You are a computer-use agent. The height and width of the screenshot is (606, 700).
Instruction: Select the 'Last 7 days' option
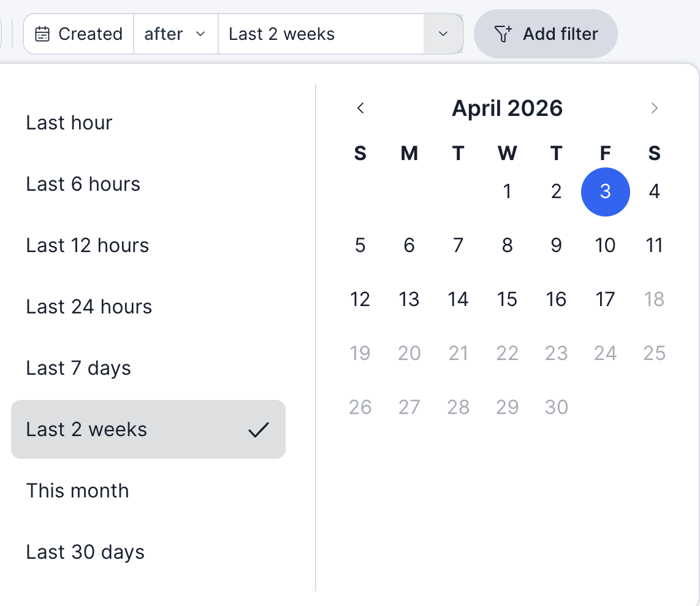click(148, 368)
